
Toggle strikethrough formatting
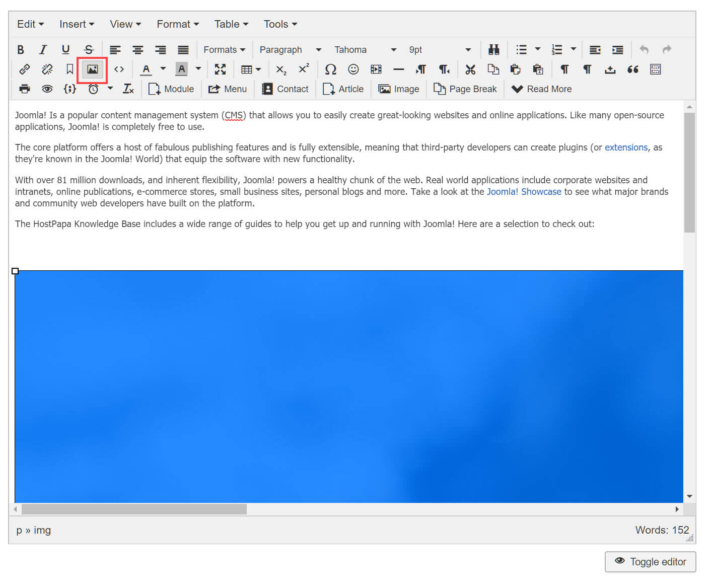(89, 49)
